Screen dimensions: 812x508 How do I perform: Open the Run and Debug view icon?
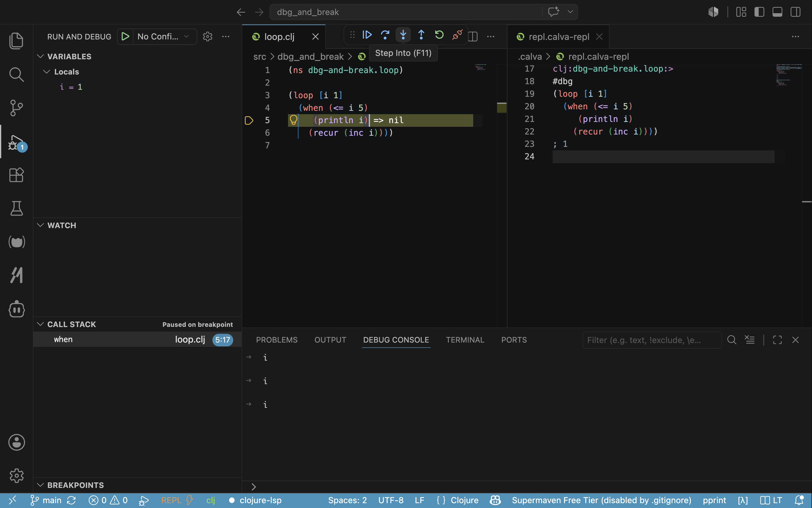(x=16, y=142)
